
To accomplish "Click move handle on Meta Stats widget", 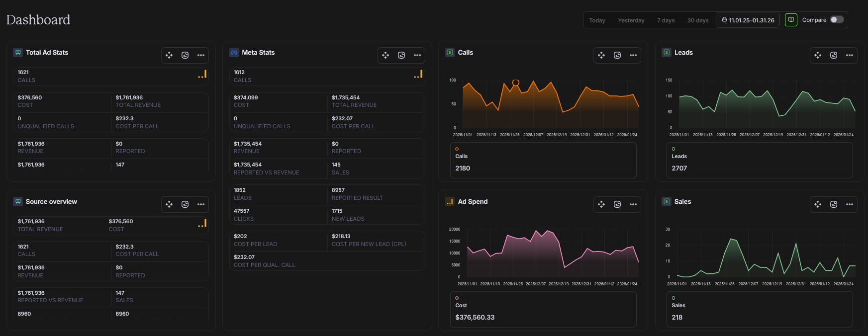I will click(386, 55).
